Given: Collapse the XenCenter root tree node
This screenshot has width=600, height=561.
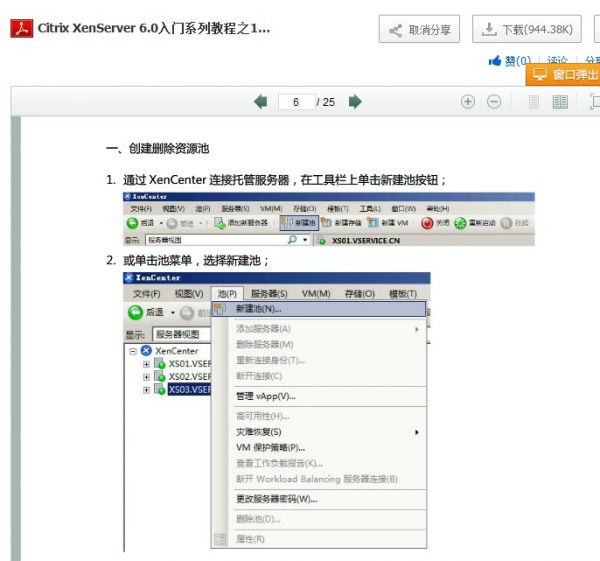Looking at the screenshot, I should click(x=133, y=351).
